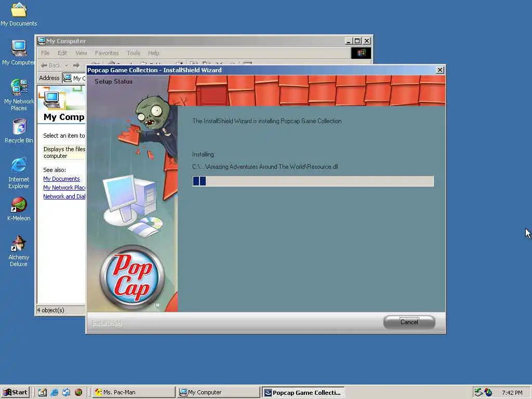Click the InstallShield logo text in the wizard footer
The image size is (532, 399).
click(107, 323)
